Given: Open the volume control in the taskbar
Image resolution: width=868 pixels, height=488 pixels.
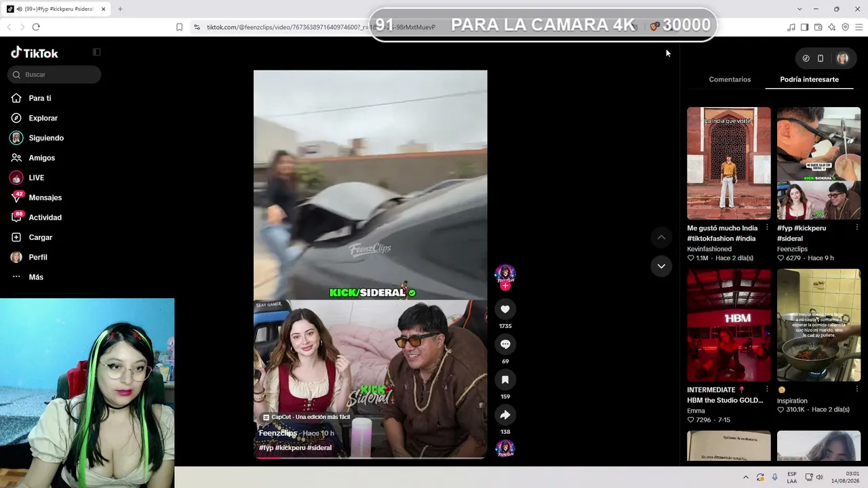Looking at the screenshot, I should pos(820,477).
